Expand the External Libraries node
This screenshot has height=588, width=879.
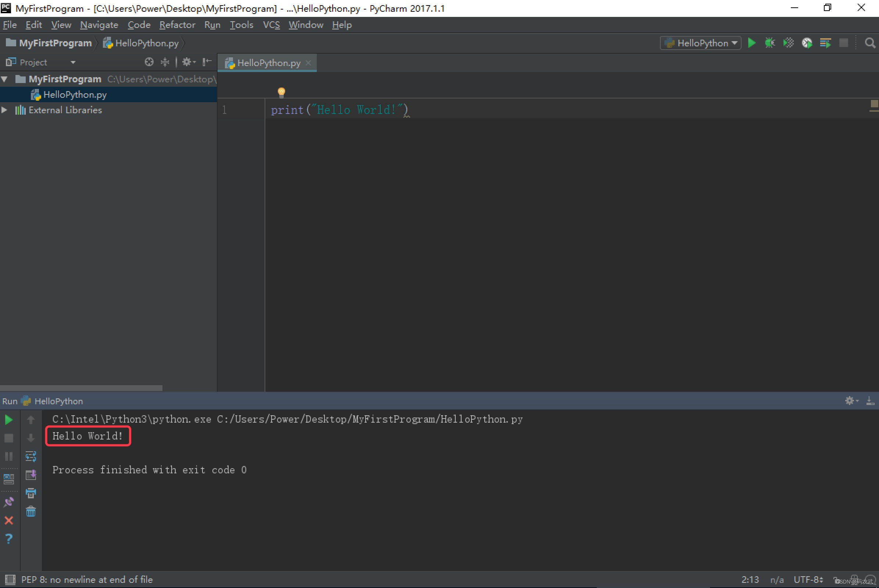(x=5, y=110)
